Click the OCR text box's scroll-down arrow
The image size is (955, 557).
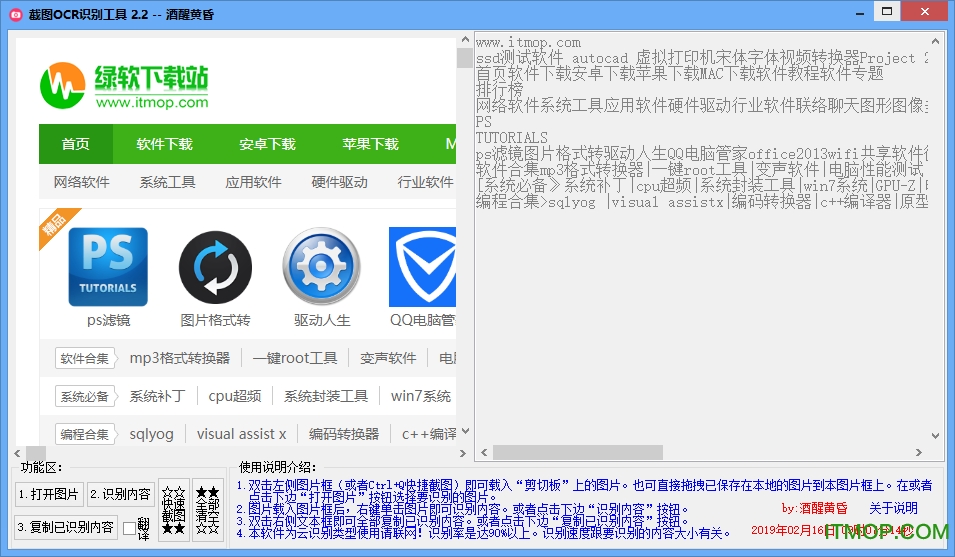936,436
